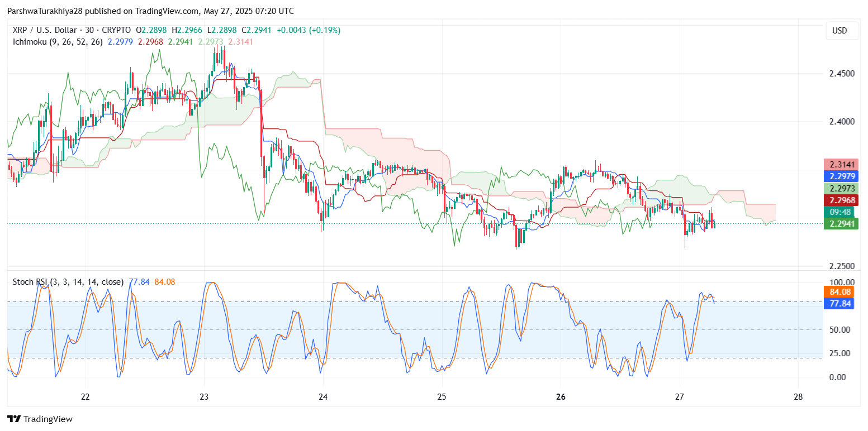Click the TradingView logo icon
Screen dimensions: 868x431
click(14, 419)
